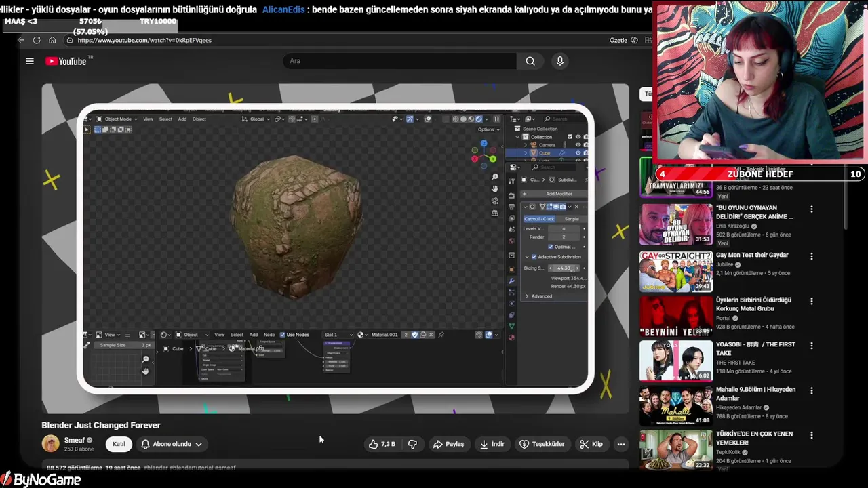Screen dimensions: 868x488
Task: Open the viewport Object menu in Blender
Action: click(199, 119)
